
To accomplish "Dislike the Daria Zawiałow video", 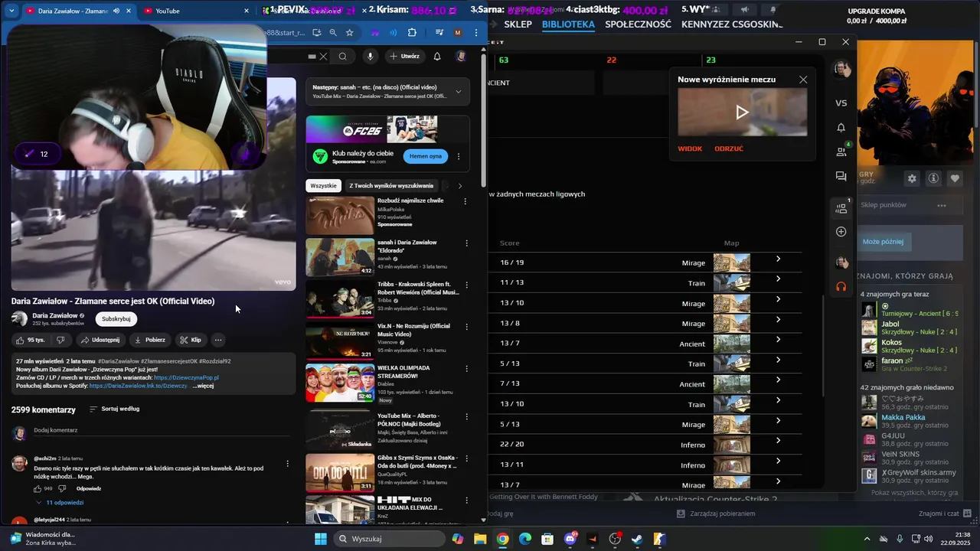I will click(x=60, y=340).
